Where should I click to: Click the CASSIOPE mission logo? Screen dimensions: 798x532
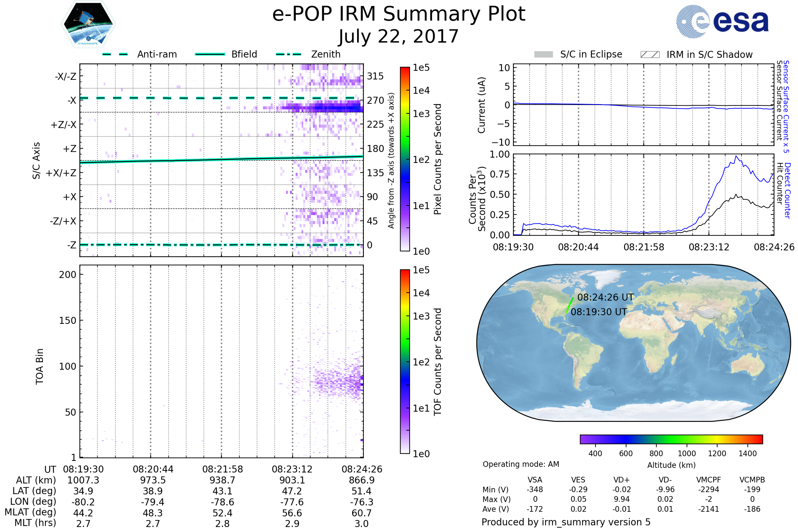click(88, 24)
